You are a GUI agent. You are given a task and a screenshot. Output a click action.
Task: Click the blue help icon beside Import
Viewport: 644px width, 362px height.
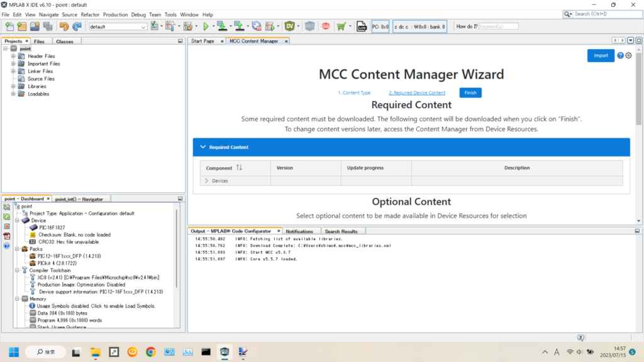point(620,55)
